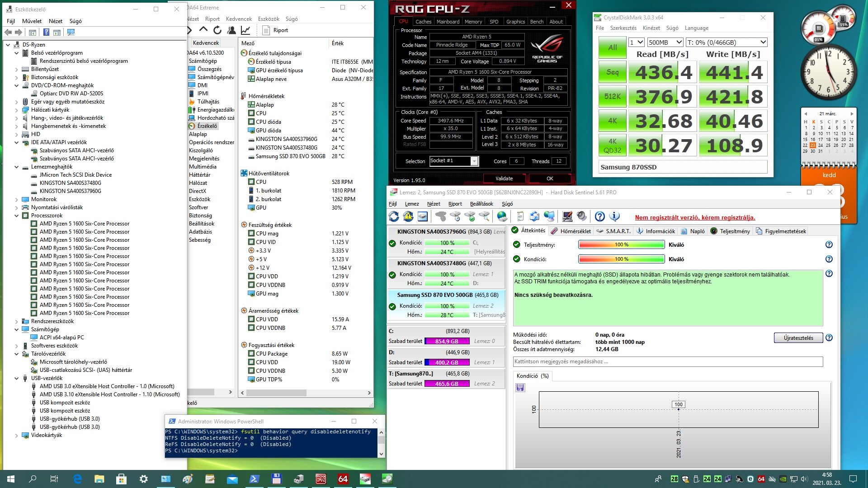Screen dimensions: 868x488
Task: Click the Újratesztelés button
Action: click(x=798, y=338)
